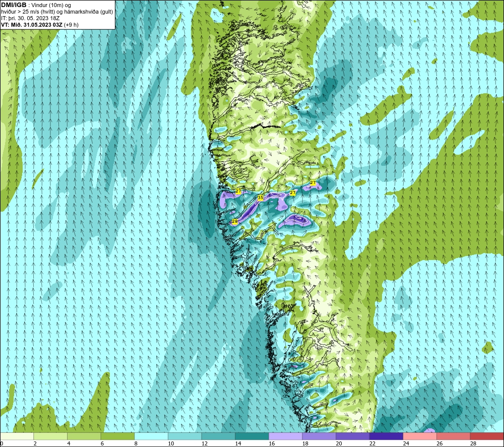This screenshot has height=447, width=504.
Task: Click the yellow gust label '28' on the map
Action: [235, 221]
